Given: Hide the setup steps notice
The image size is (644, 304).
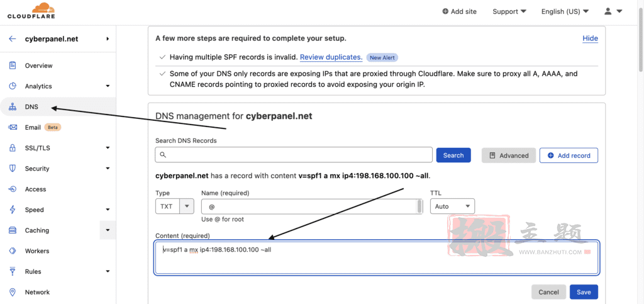Looking at the screenshot, I should coord(590,38).
